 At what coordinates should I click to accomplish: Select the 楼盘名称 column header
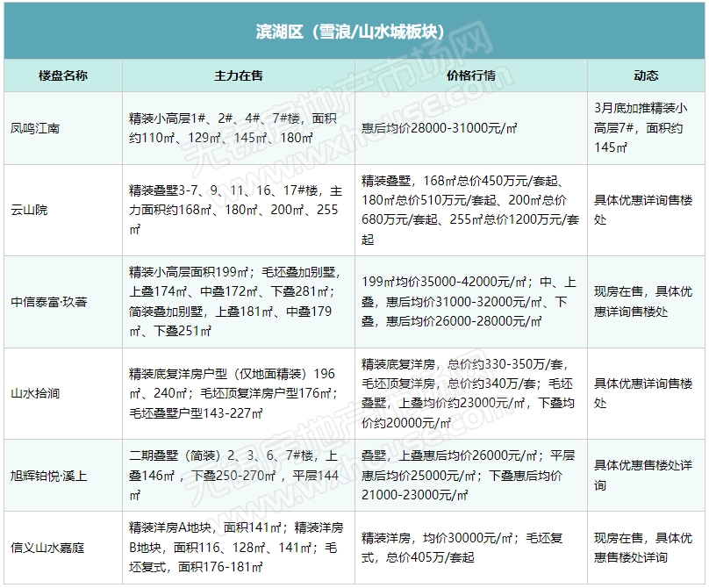pyautogui.click(x=63, y=75)
